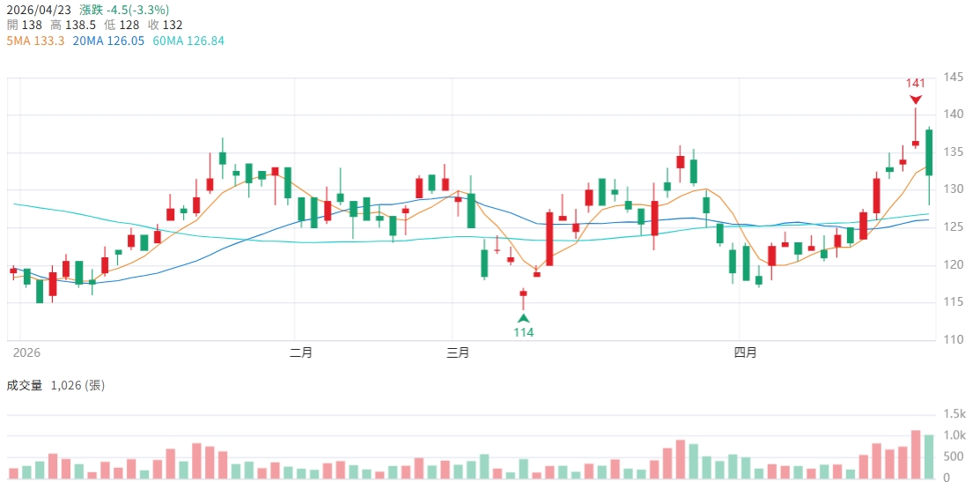The height and width of the screenshot is (482, 980).
Task: Click the 141 high price annotation text
Action: click(x=916, y=83)
